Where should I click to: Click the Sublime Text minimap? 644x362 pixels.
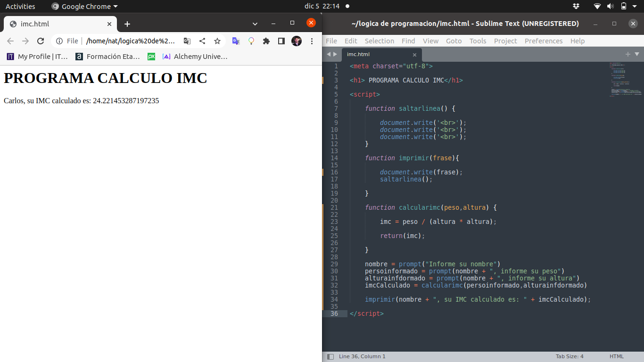click(x=625, y=79)
